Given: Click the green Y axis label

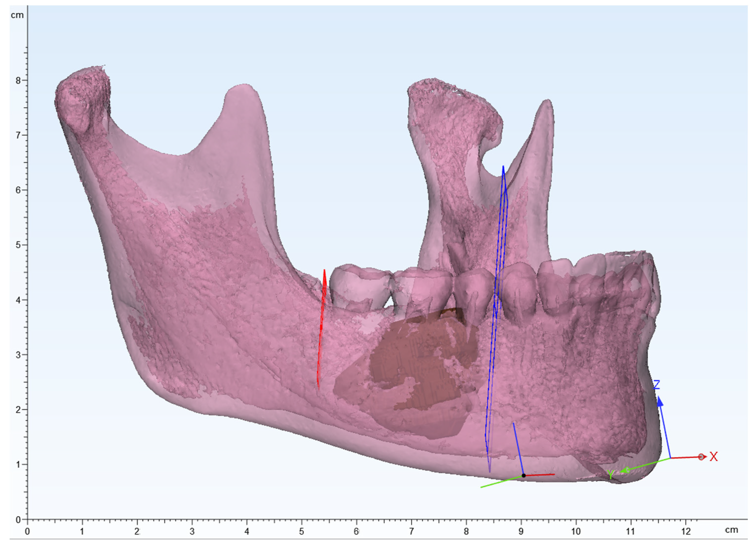Looking at the screenshot, I should (610, 475).
